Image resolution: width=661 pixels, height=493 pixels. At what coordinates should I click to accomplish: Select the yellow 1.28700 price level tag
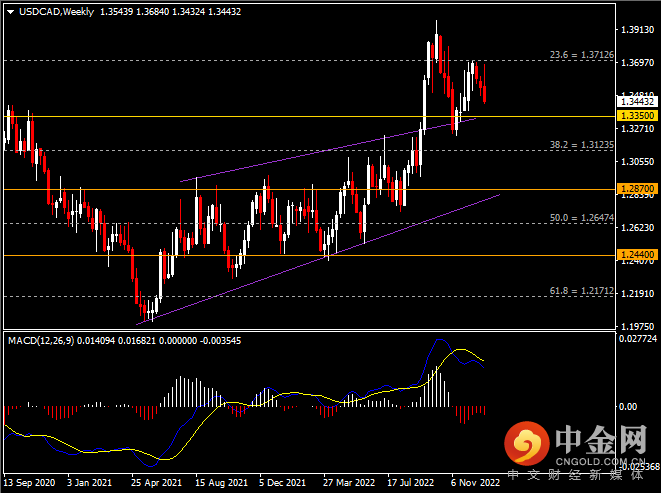pyautogui.click(x=638, y=188)
